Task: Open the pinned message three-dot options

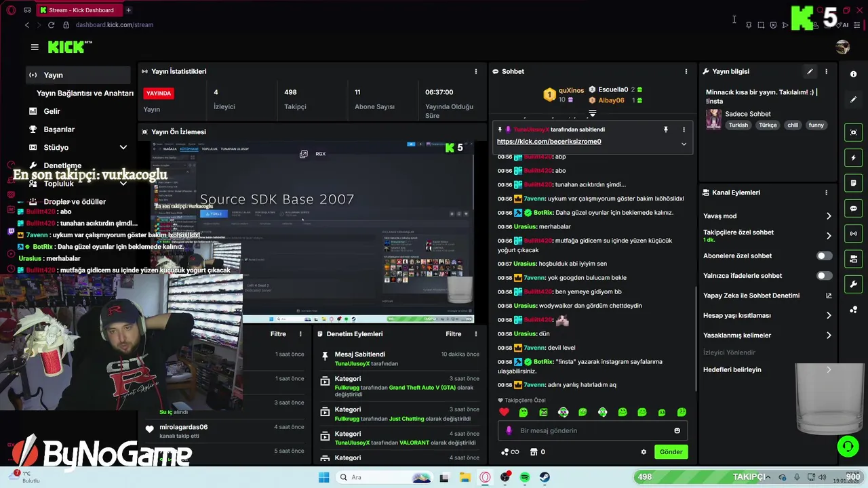Action: coord(684,129)
